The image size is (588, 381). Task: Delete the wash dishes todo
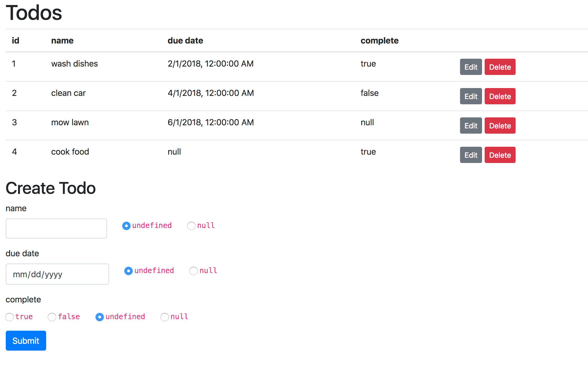point(500,67)
